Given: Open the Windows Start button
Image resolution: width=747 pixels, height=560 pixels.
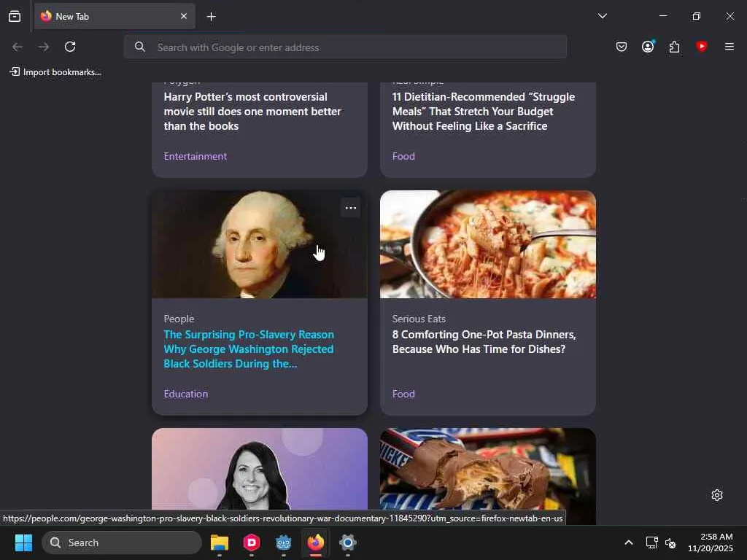Looking at the screenshot, I should [23, 542].
